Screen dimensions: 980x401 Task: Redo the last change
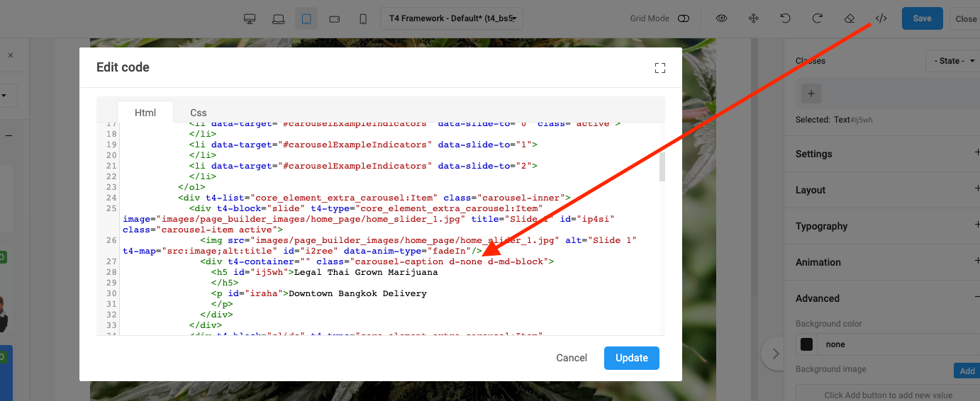818,18
